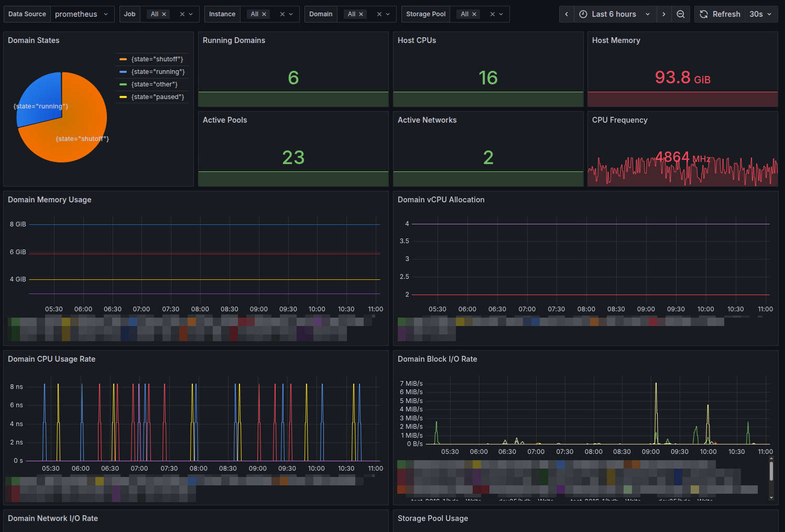Toggle the paused state series in the legend

[157, 96]
